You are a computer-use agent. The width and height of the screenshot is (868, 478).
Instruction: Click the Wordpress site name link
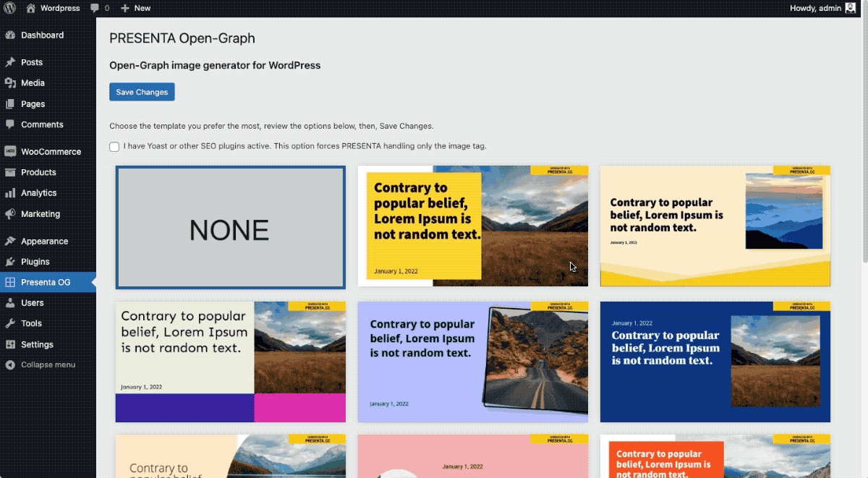(x=61, y=8)
